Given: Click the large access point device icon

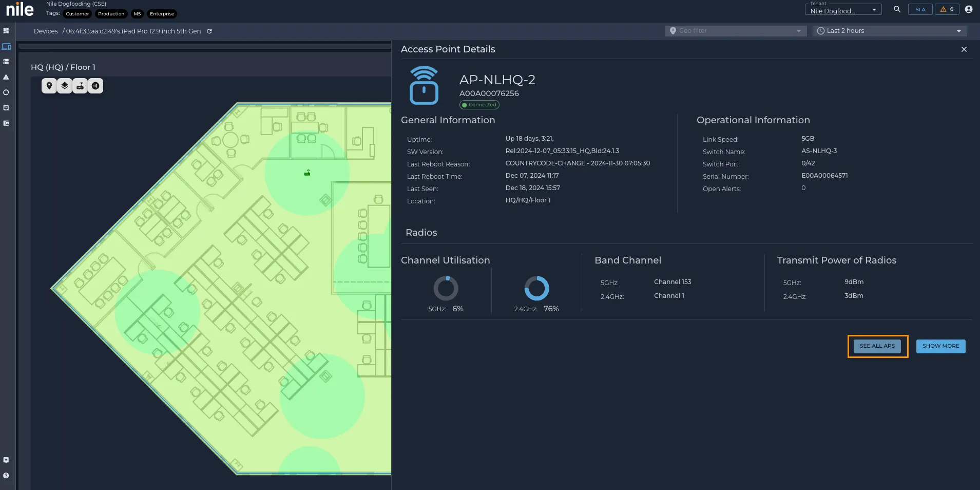Looking at the screenshot, I should point(424,85).
